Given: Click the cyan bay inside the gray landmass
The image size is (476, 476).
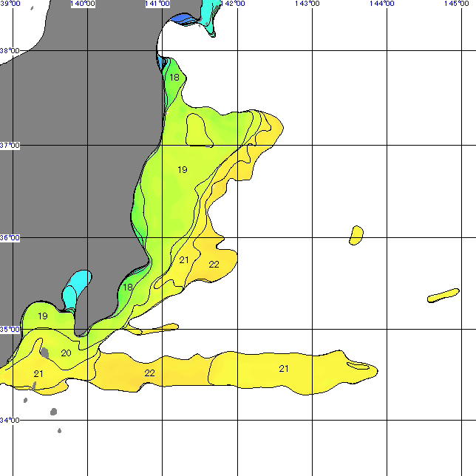Looking at the screenshot, I should tap(76, 288).
